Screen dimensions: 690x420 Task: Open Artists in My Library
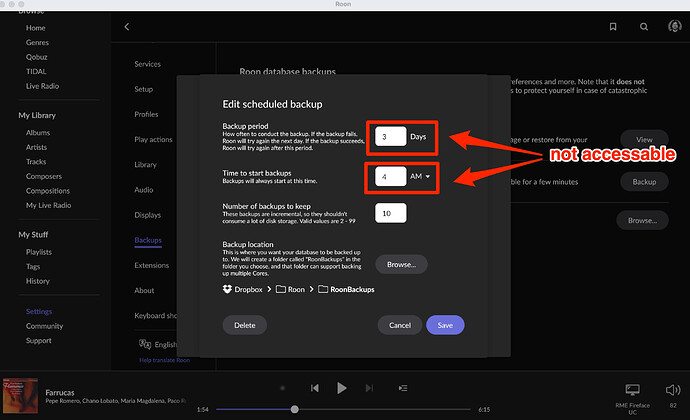tap(37, 147)
